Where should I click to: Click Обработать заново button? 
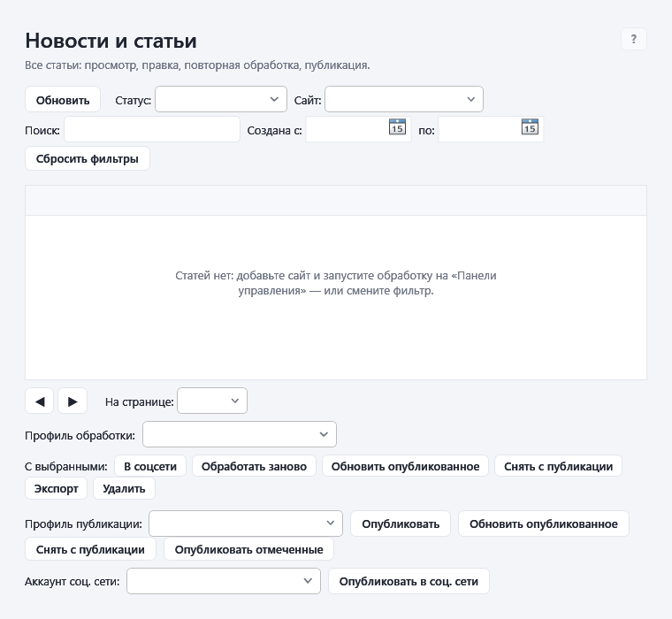coord(254,466)
